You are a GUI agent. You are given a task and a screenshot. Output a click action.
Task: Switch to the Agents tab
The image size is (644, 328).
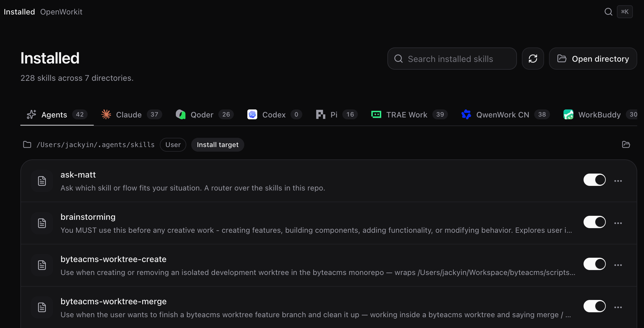57,115
